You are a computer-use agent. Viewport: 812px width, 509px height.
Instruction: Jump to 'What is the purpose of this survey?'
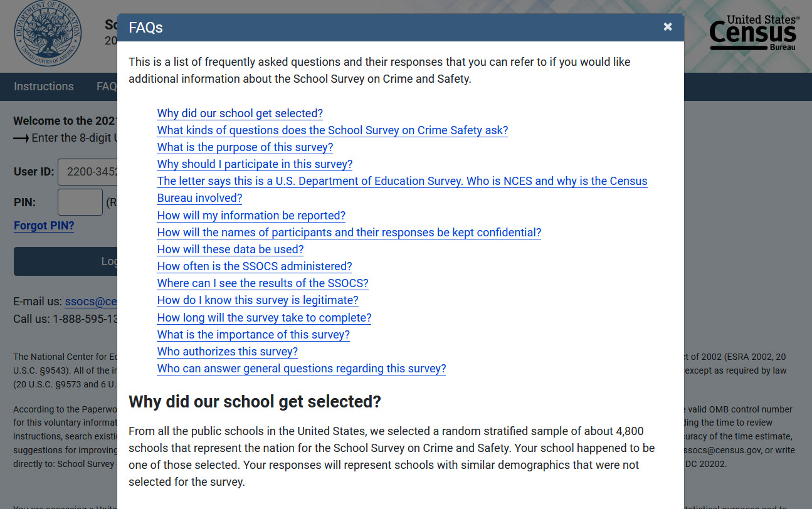point(245,147)
